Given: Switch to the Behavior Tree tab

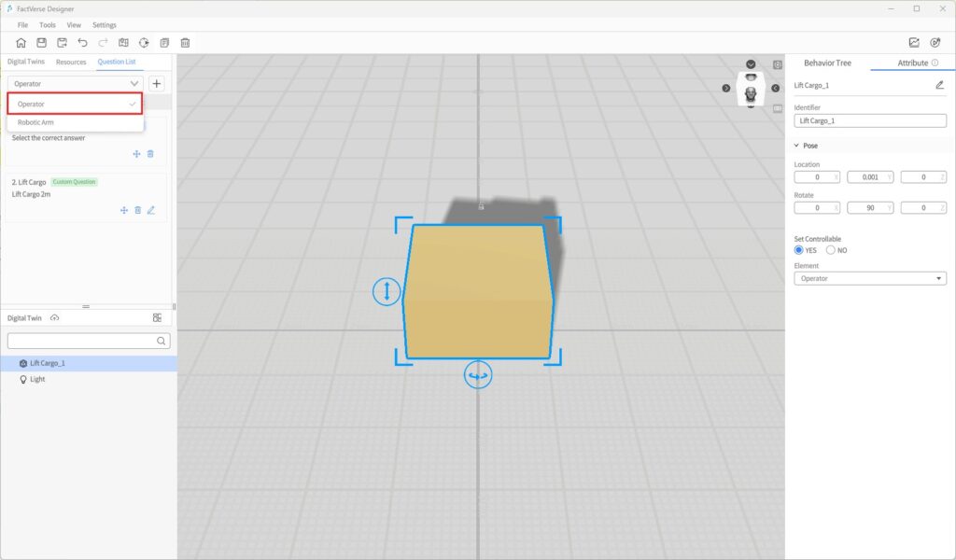Looking at the screenshot, I should click(x=827, y=63).
